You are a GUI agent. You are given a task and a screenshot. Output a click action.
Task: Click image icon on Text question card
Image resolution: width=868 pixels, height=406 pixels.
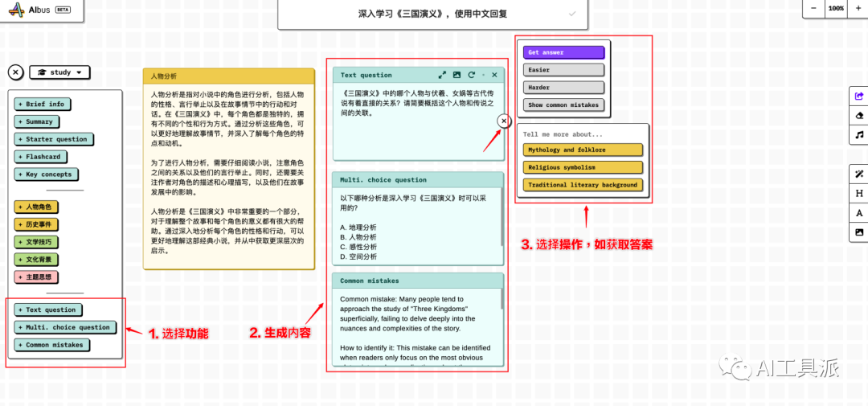[457, 75]
